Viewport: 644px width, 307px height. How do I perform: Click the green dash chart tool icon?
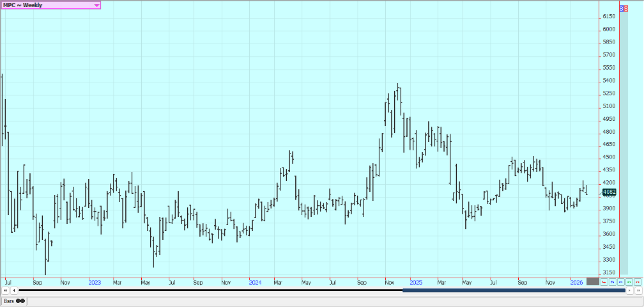click(629, 281)
